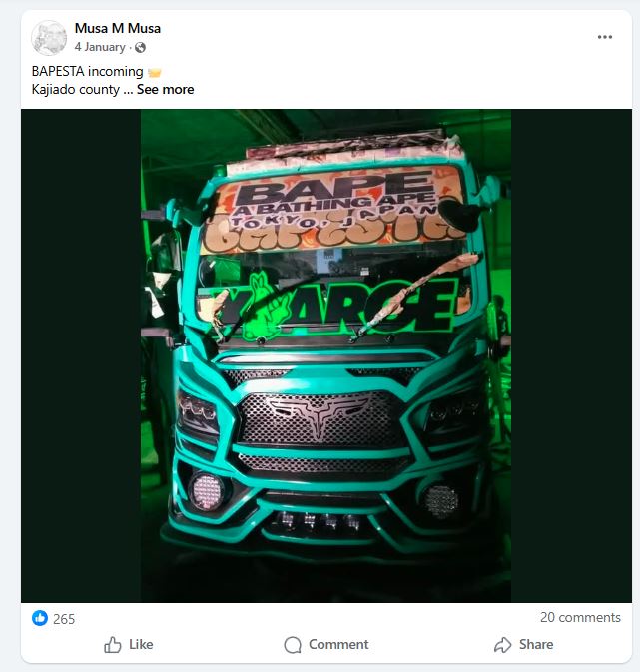Open Musa M Musa's profile picture
Image resolution: width=640 pixels, height=672 pixels.
(49, 38)
